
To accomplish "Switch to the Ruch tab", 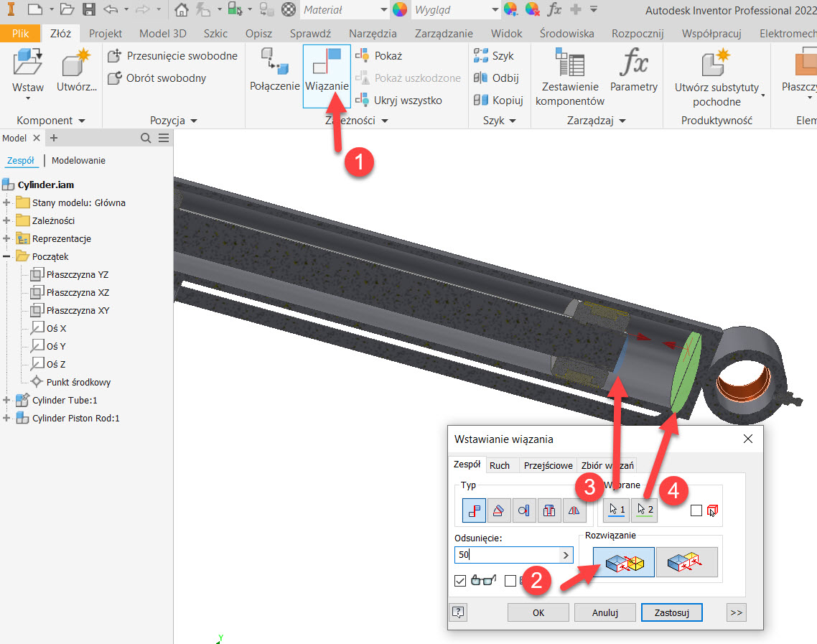I will (500, 465).
